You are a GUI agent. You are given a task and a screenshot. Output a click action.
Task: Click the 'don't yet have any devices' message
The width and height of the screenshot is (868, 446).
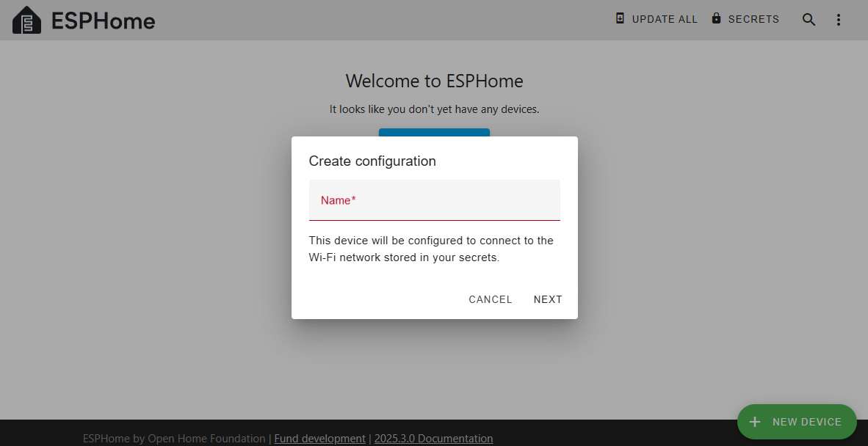coord(435,109)
